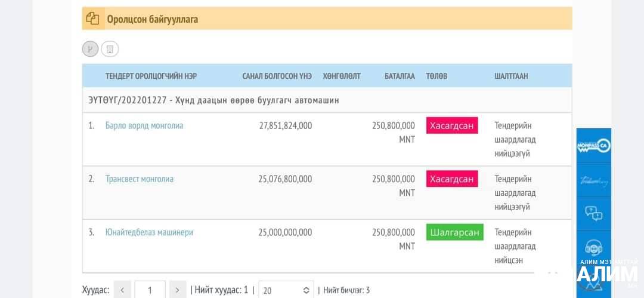Click the reason text in Юнайтедбелаз машинери row
The height and width of the screenshot is (298, 644).
point(515,246)
